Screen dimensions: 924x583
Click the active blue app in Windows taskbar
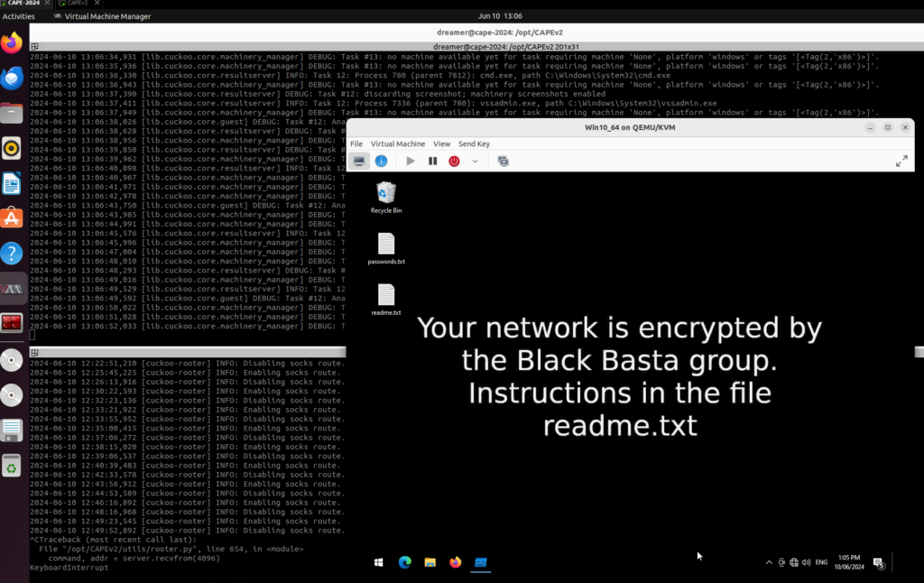[481, 562]
